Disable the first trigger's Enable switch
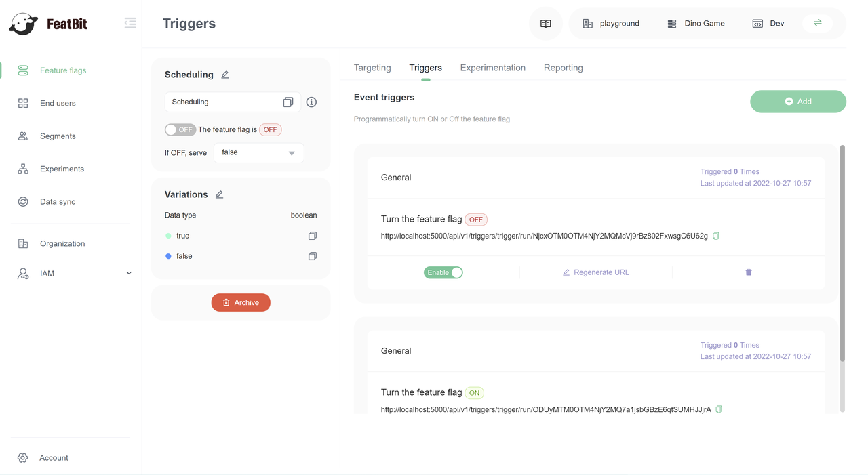The width and height of the screenshot is (868, 475). point(443,272)
